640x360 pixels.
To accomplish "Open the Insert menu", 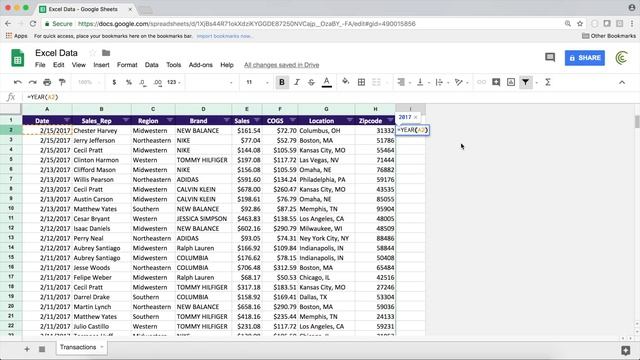I will click(101, 65).
